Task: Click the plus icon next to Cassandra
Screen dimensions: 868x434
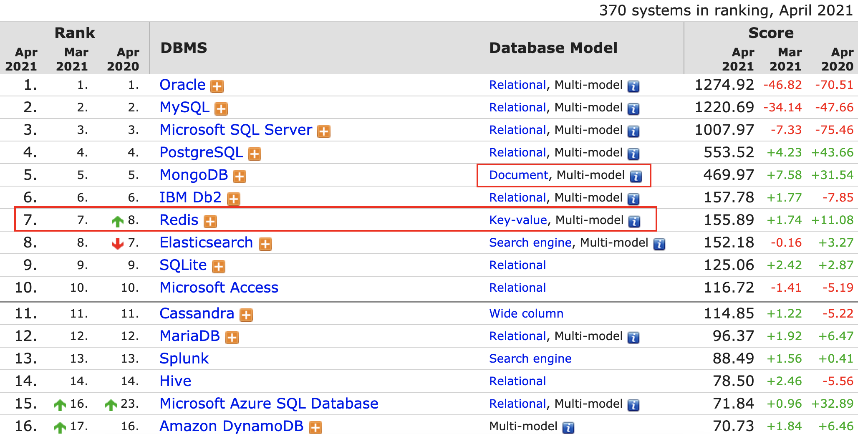Action: tap(246, 315)
